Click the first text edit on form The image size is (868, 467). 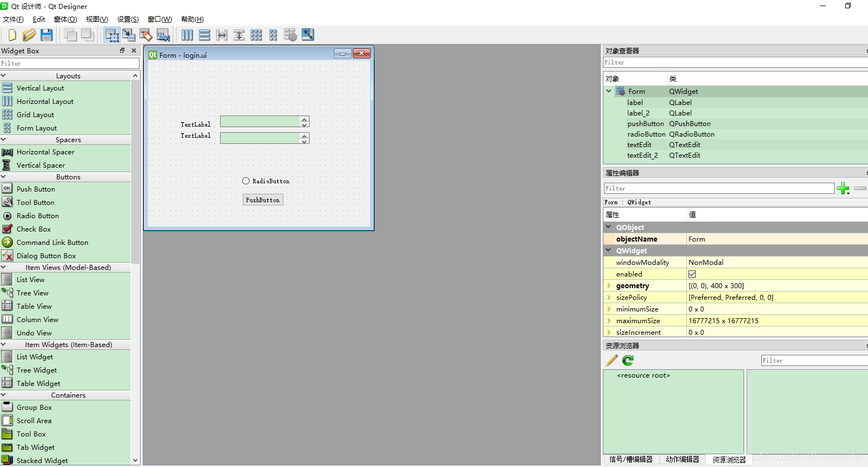pyautogui.click(x=265, y=121)
